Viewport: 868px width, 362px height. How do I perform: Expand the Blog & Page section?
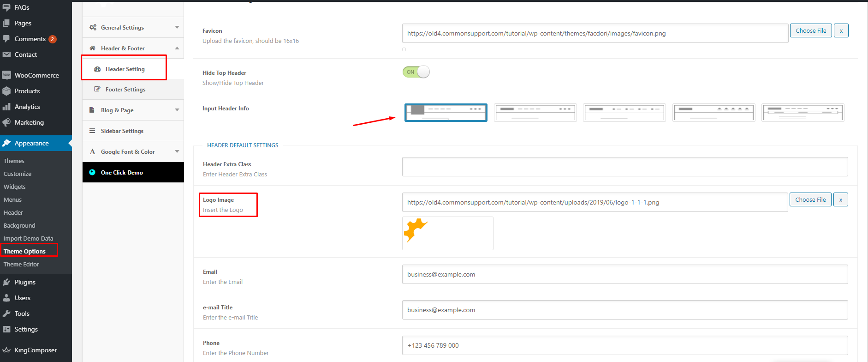click(133, 110)
